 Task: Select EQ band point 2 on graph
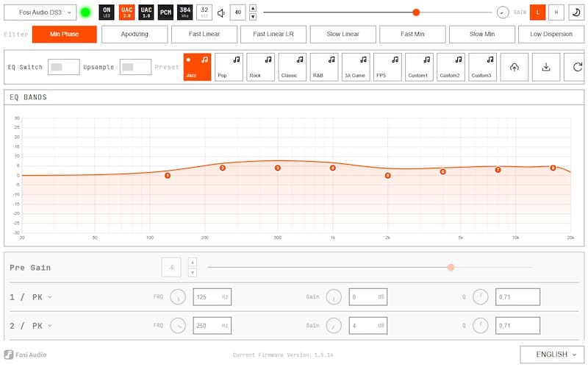pos(223,168)
